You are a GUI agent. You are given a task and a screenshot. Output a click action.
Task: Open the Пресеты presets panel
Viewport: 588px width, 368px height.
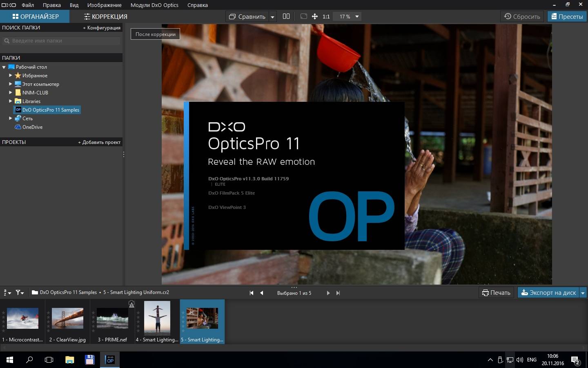(567, 16)
